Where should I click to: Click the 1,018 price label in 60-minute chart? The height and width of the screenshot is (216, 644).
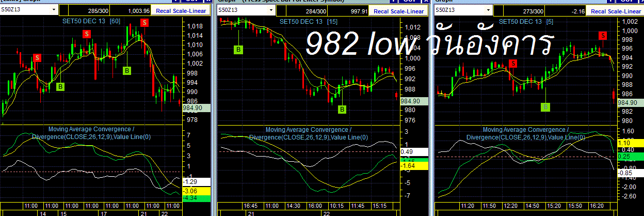click(x=195, y=26)
